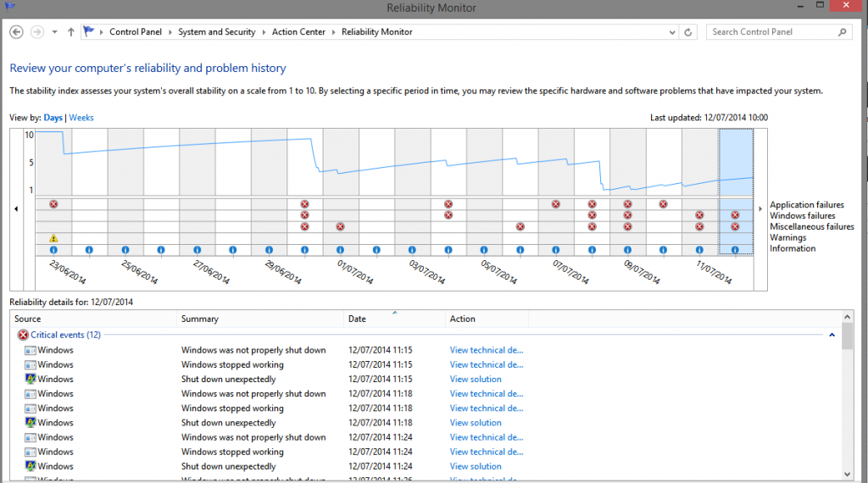Click the Windows failure icon on 11/07/2014
Image resolution: width=868 pixels, height=483 pixels.
tap(699, 215)
